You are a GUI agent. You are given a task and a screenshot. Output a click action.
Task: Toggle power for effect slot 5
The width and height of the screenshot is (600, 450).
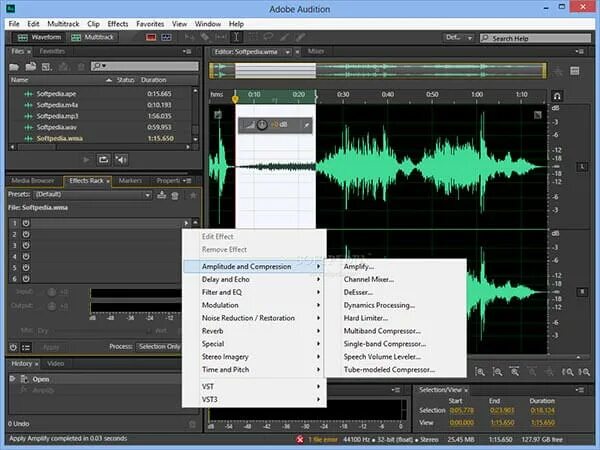pos(26,267)
